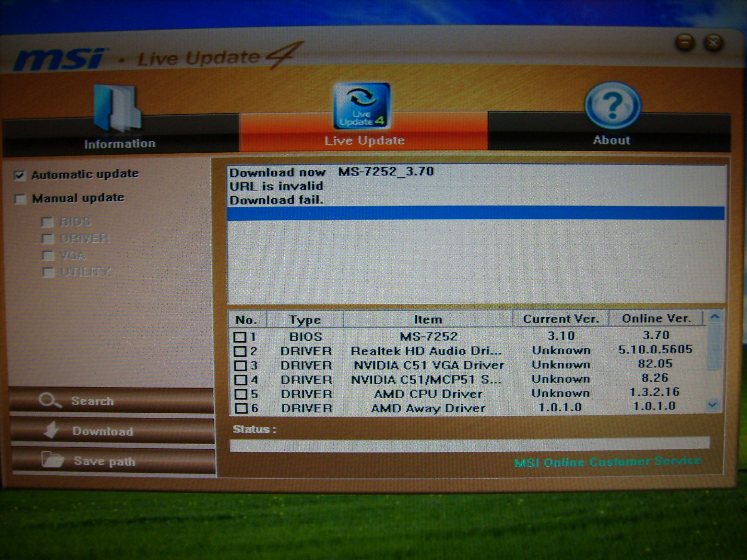Select the AMD CPU Driver item
747x560 pixels.
(x=428, y=394)
